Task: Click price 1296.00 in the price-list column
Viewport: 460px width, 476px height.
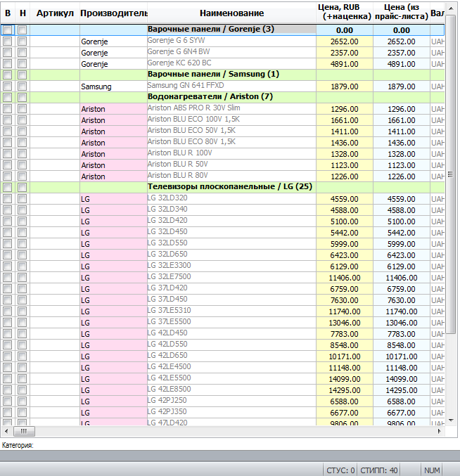Action: (x=402, y=109)
